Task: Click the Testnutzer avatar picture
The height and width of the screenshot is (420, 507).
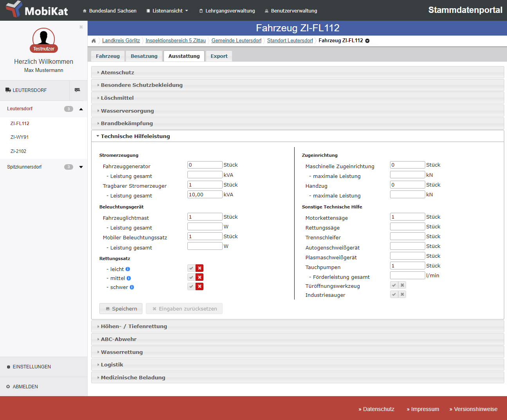Action: 43,38
